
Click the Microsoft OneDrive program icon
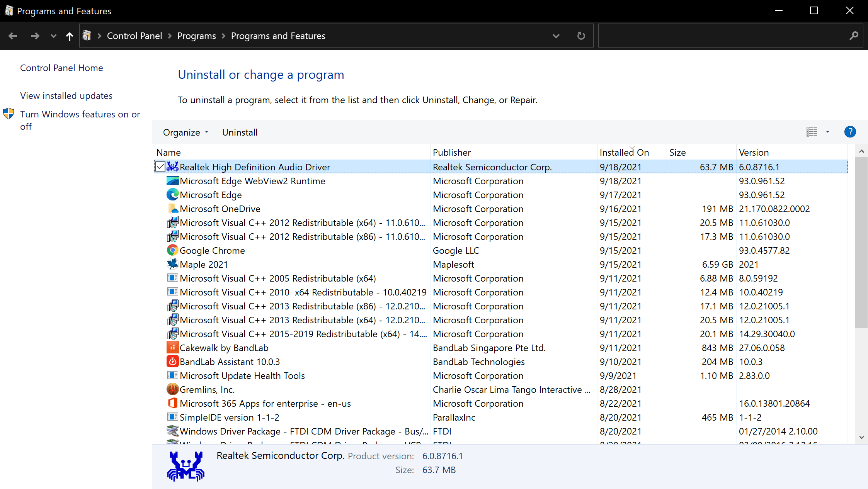click(x=172, y=209)
